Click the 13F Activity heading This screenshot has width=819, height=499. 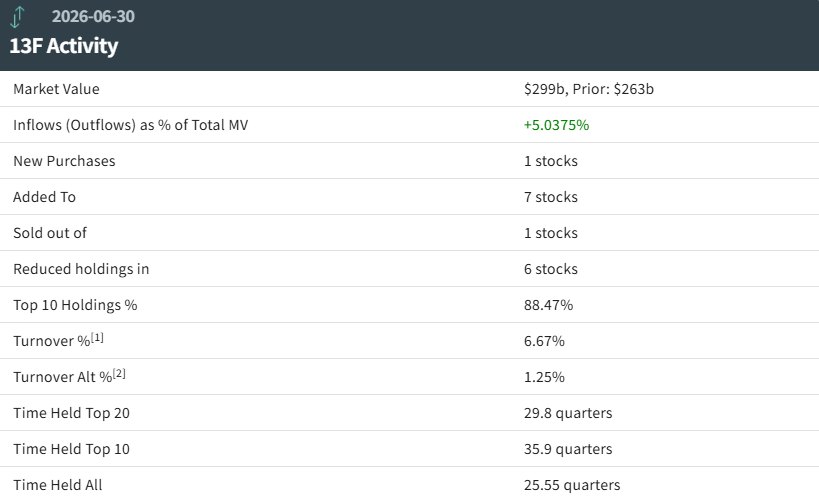coord(64,46)
